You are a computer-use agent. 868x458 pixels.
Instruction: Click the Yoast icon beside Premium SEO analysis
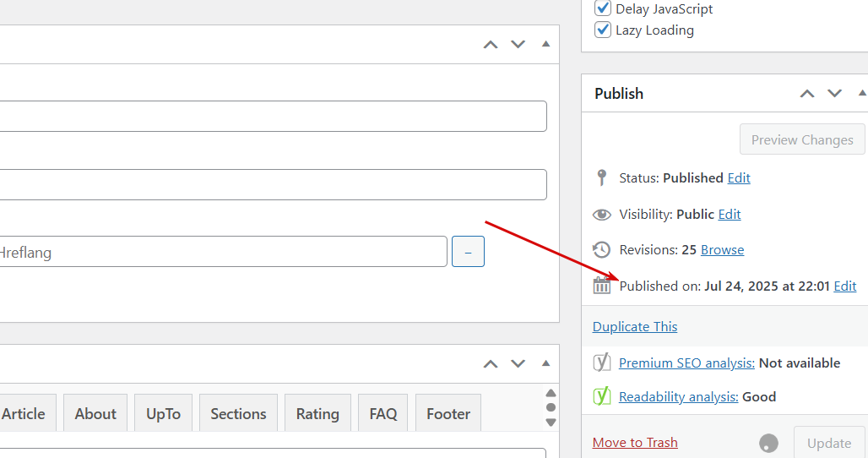(602, 363)
